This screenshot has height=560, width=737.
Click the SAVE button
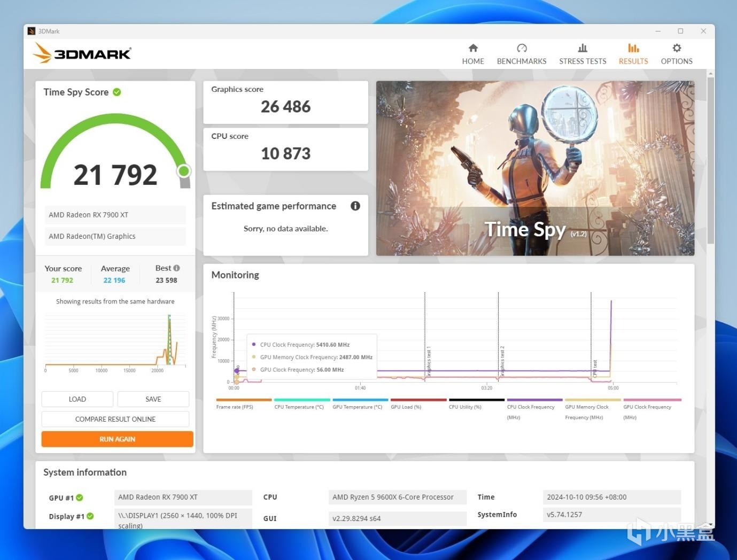coord(153,399)
